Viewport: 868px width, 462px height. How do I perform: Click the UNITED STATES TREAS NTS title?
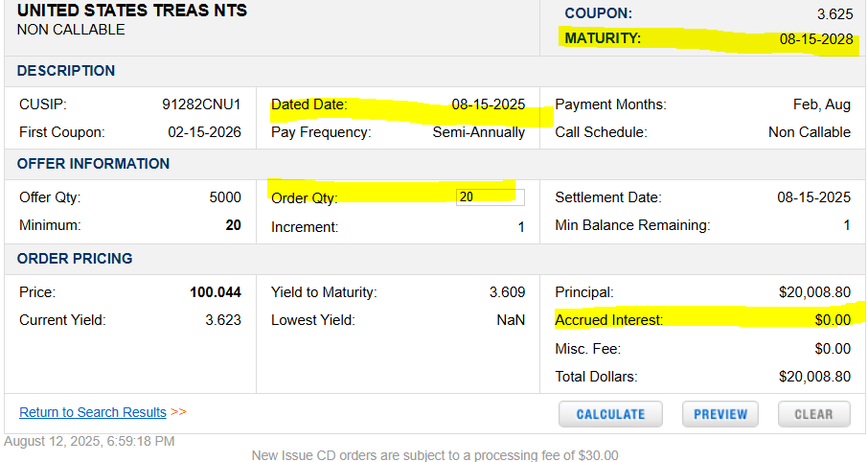131,11
